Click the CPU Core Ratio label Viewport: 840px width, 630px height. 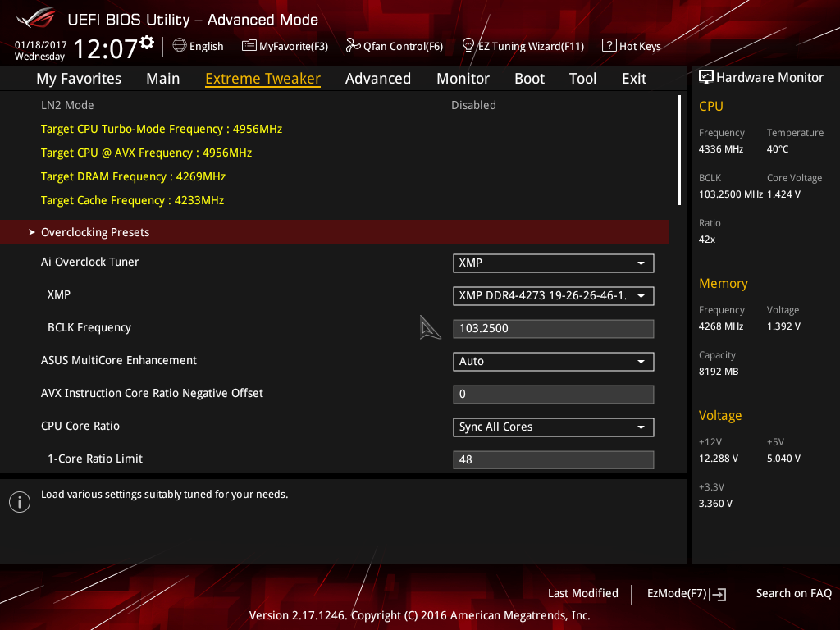(80, 426)
